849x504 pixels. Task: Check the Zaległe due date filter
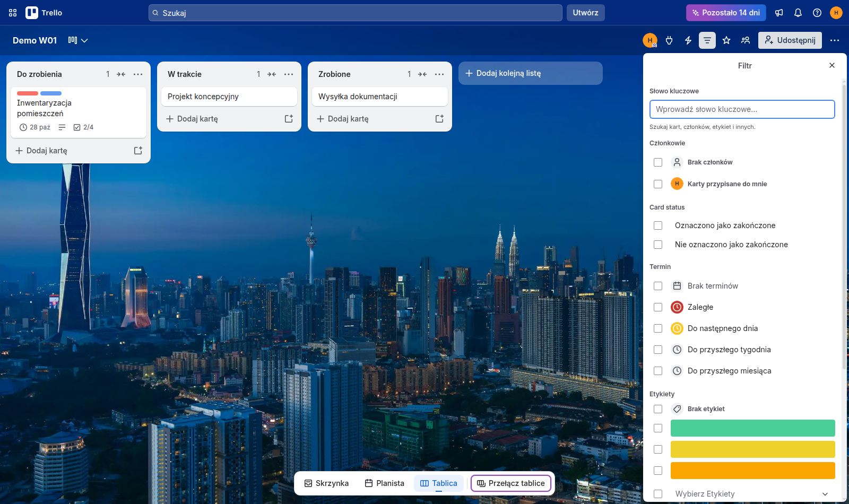658,307
